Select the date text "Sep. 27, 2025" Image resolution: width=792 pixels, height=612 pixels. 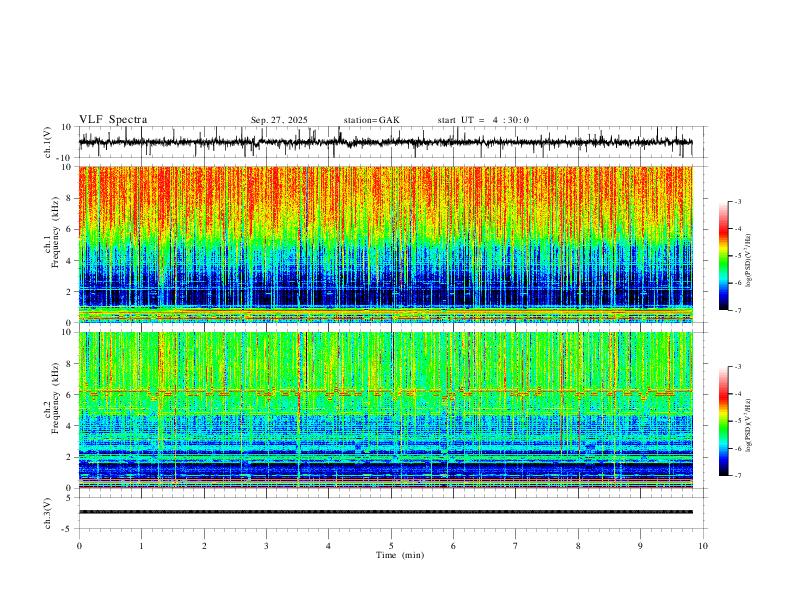click(279, 120)
